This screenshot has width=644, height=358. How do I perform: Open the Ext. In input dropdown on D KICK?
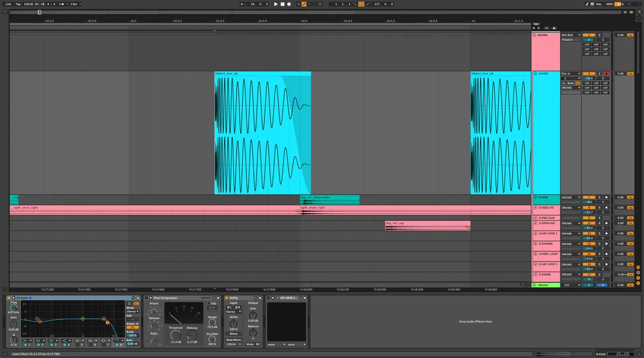point(570,73)
